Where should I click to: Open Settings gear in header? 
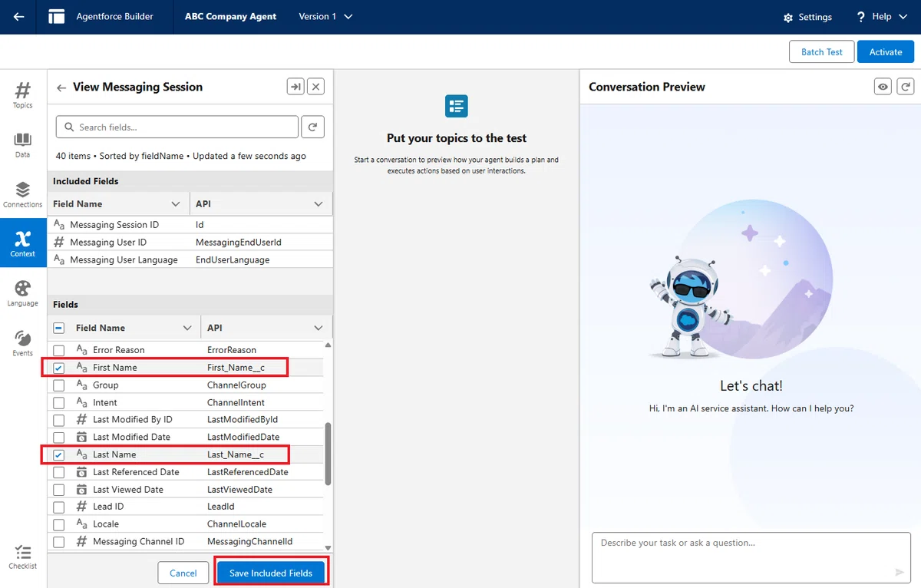(807, 17)
